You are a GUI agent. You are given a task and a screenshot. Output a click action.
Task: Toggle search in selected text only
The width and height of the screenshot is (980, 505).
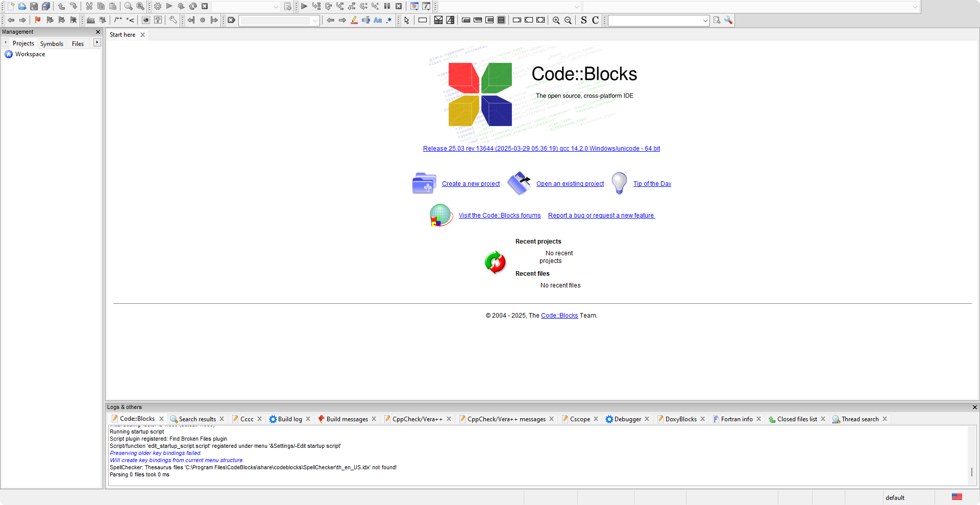click(x=366, y=20)
